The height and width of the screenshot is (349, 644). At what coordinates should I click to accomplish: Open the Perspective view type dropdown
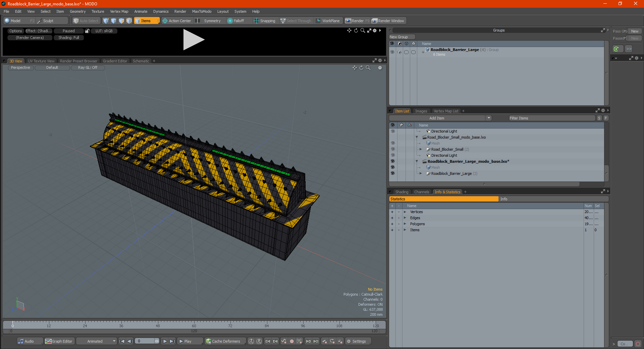coord(20,67)
